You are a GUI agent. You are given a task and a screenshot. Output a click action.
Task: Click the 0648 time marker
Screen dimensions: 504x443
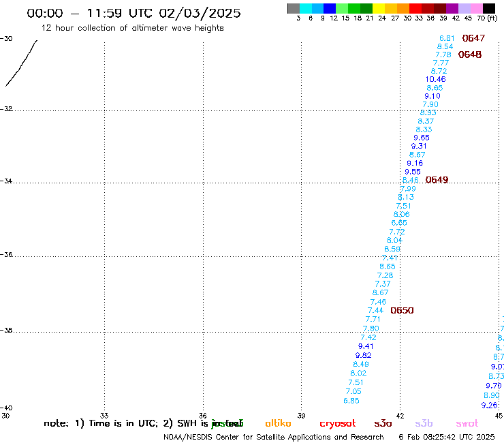(x=470, y=55)
